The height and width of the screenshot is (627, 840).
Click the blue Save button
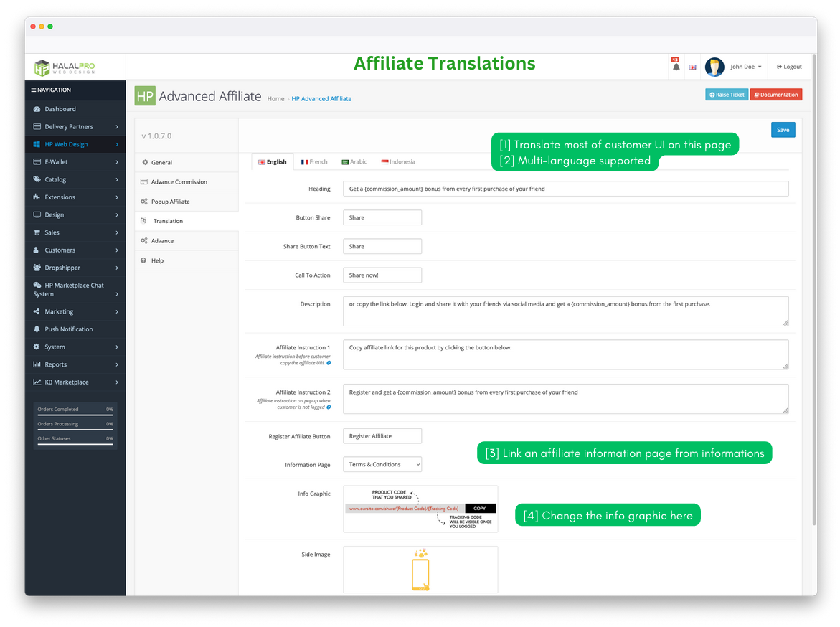783,130
